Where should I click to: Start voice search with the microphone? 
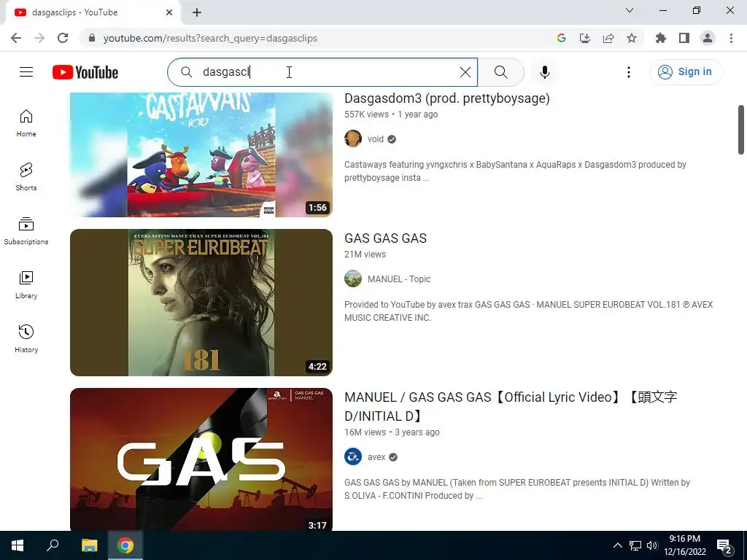click(x=544, y=72)
